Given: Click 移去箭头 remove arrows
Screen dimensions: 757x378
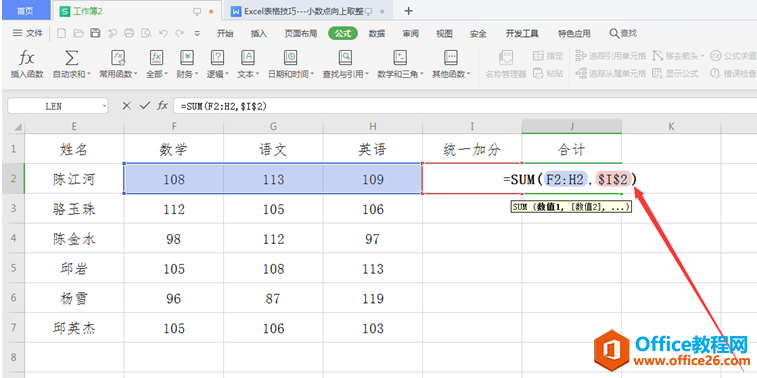Looking at the screenshot, I should click(x=678, y=56).
